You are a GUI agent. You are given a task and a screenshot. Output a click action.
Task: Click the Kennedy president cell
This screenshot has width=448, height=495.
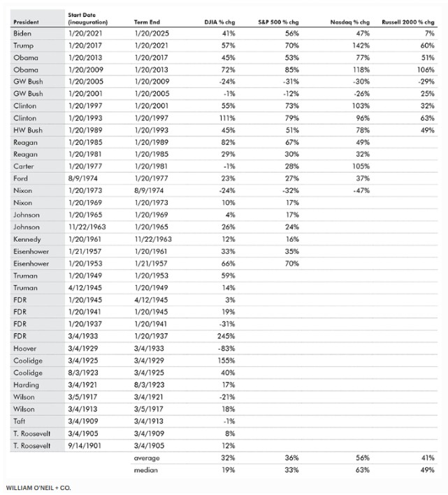point(27,239)
